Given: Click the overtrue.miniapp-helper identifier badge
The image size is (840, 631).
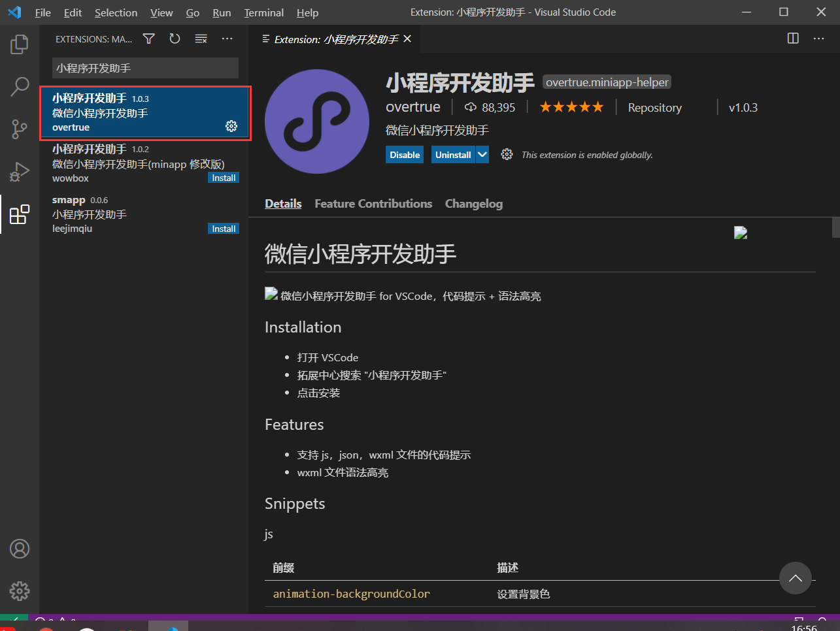Looking at the screenshot, I should click(x=607, y=82).
